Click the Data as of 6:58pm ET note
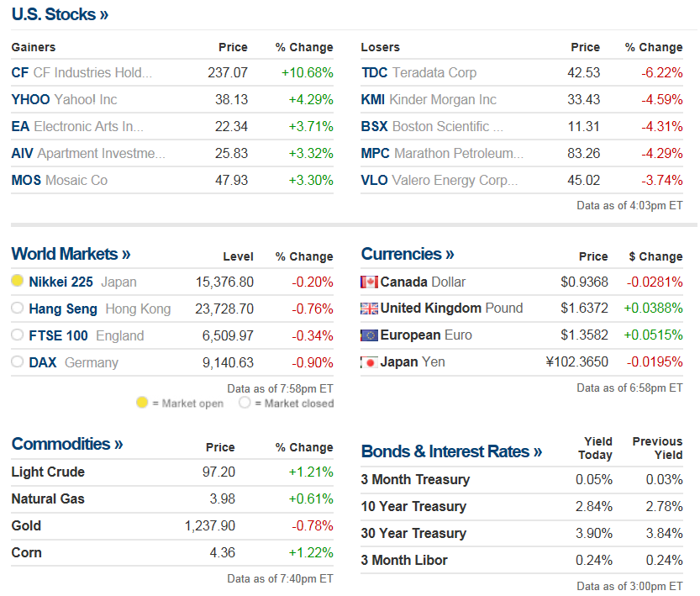 click(630, 388)
